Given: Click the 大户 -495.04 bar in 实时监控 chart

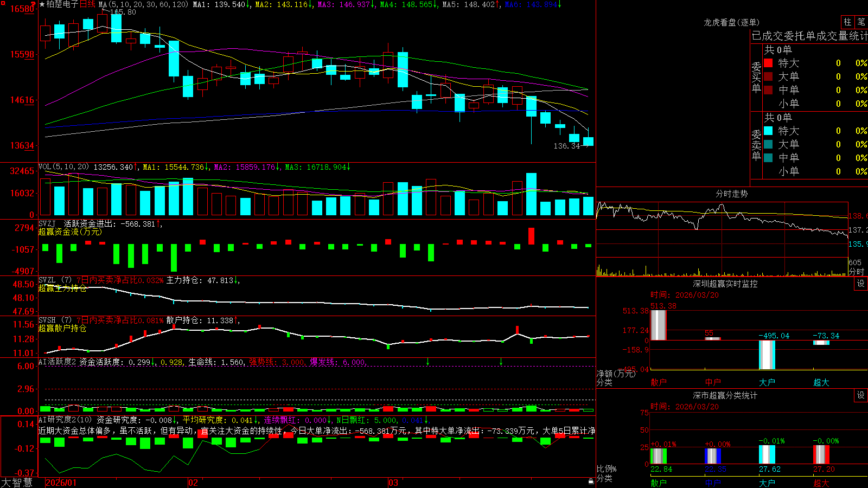Looking at the screenshot, I should (x=767, y=355).
